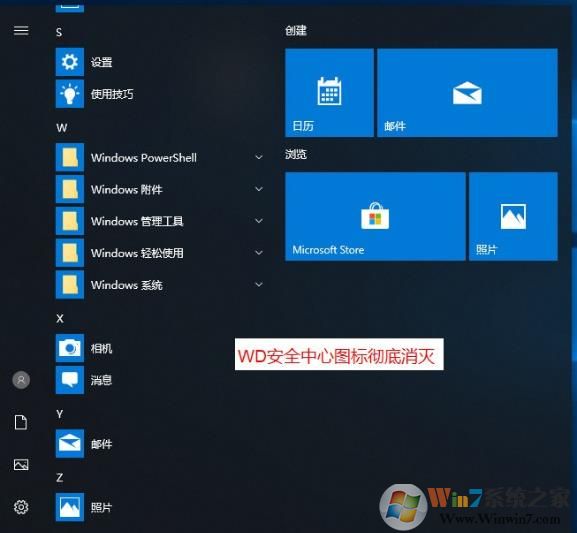This screenshot has height=533, width=577.
Task: Expand the Windows 轻松使用 chevron
Action: [x=259, y=253]
